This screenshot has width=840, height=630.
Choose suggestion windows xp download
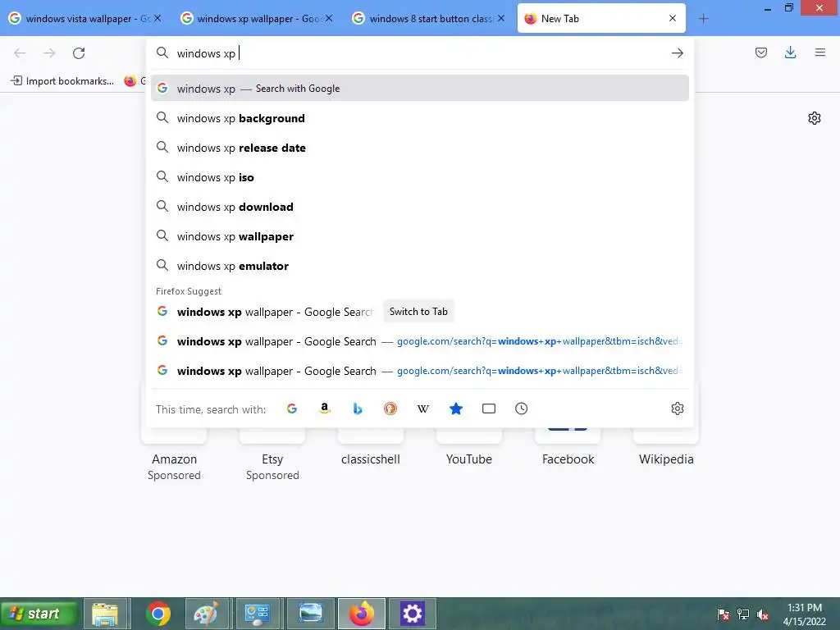[x=419, y=207]
